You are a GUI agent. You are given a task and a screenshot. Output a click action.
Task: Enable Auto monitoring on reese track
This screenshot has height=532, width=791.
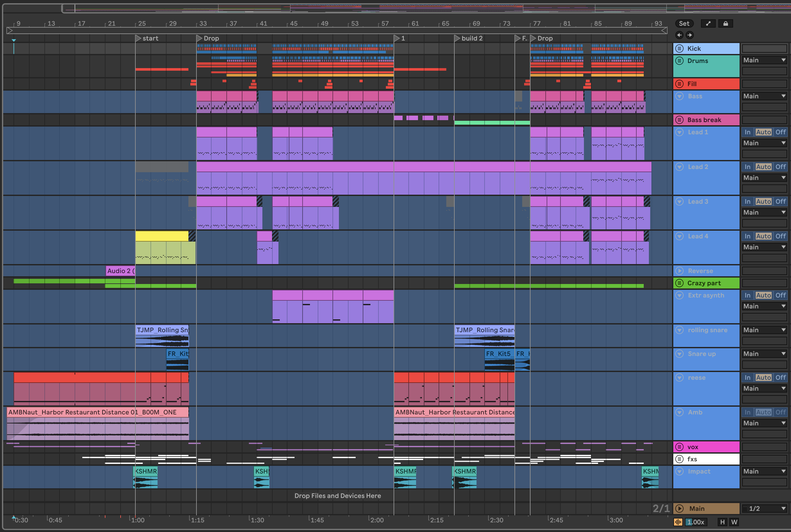tap(763, 377)
